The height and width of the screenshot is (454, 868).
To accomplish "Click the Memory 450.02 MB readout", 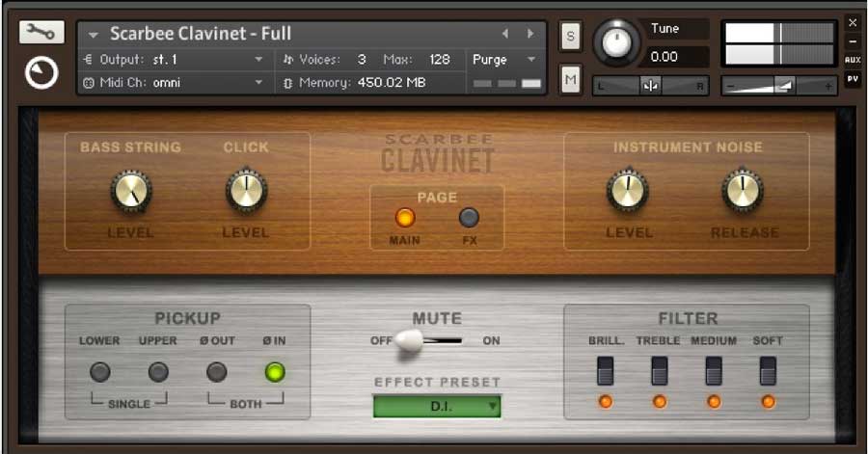I will coord(363,82).
